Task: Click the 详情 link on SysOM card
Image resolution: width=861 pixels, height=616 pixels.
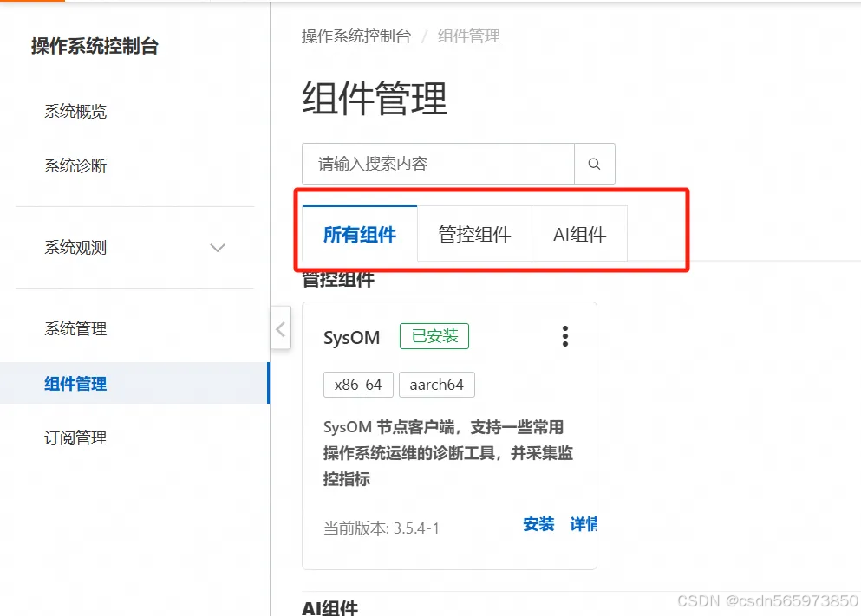Action: coord(584,524)
